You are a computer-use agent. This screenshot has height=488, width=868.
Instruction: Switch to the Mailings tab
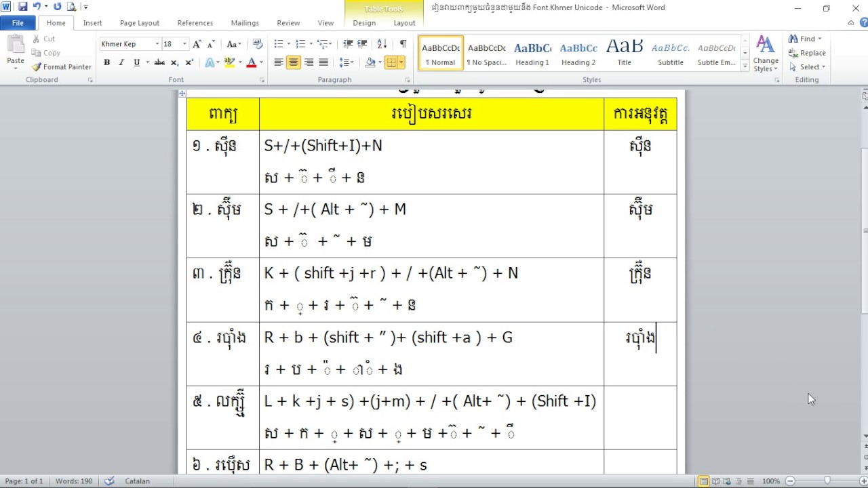click(x=245, y=23)
